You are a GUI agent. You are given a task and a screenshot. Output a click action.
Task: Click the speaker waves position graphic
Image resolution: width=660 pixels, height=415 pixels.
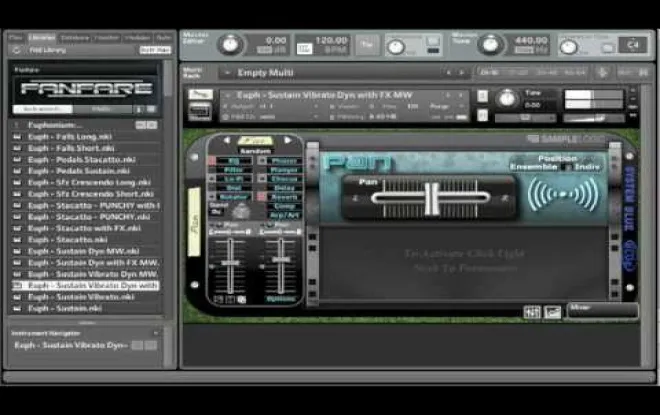563,194
